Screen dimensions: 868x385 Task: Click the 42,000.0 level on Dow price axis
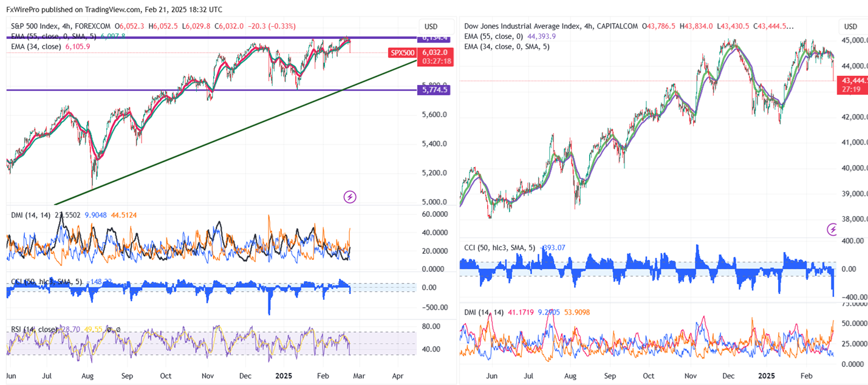(x=853, y=117)
